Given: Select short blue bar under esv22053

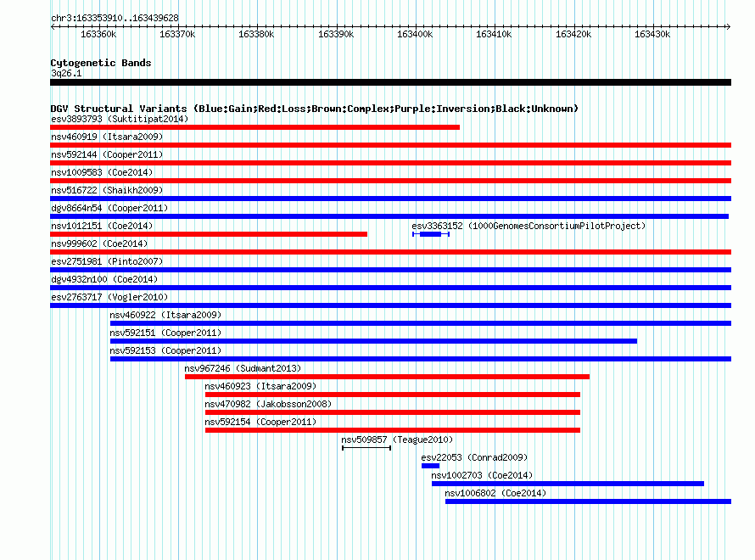Looking at the screenshot, I should point(430,466).
